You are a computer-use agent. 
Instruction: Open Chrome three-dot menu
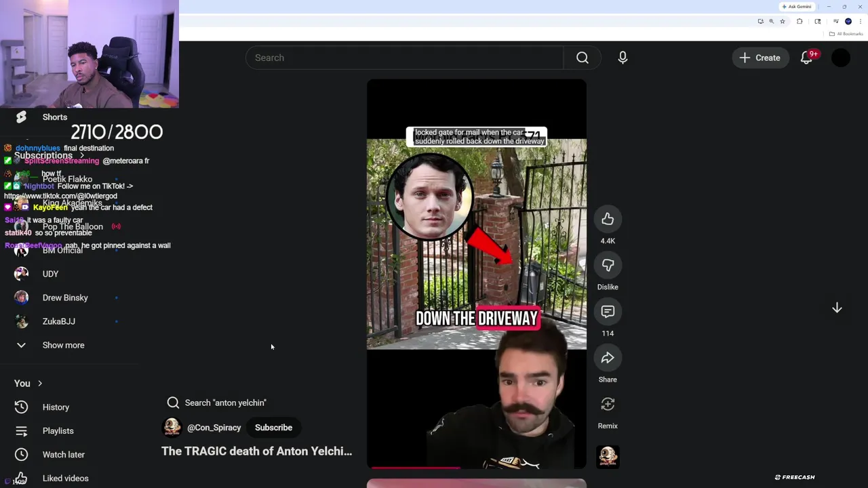point(861,21)
